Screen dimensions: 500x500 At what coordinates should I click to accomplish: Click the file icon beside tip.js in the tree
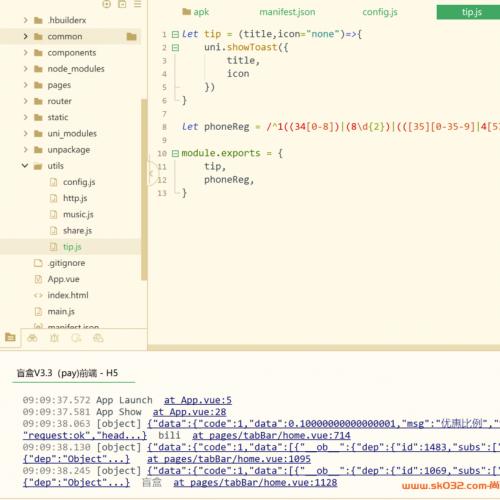click(x=53, y=247)
